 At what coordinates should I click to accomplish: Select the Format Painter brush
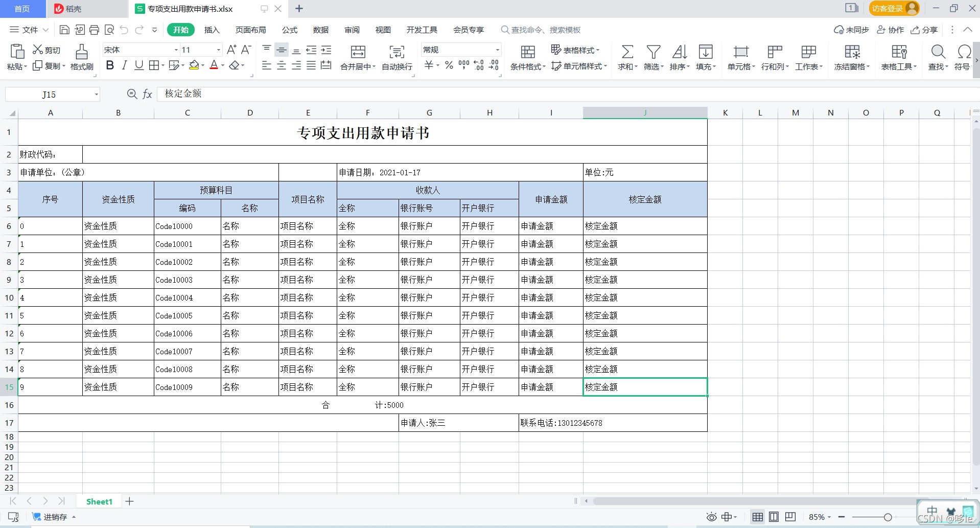point(82,52)
